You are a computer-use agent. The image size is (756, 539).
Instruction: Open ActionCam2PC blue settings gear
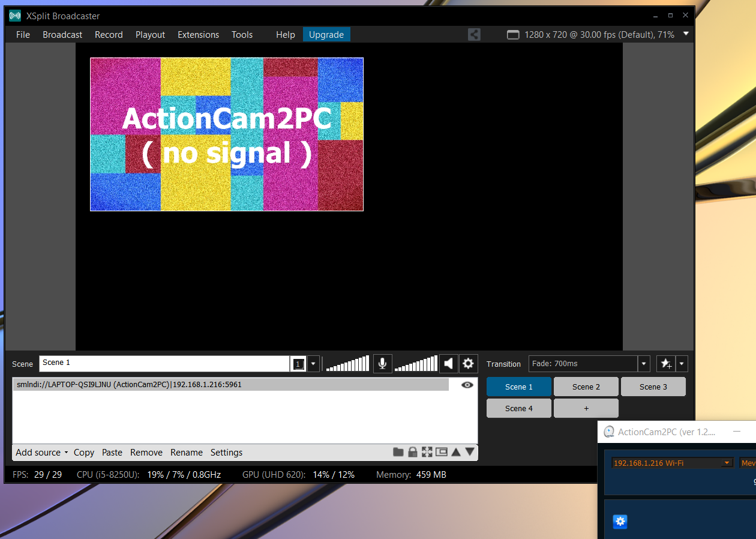(620, 522)
